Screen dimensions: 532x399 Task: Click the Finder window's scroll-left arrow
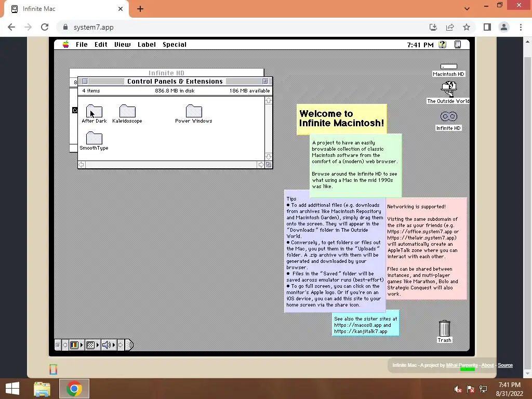pos(82,165)
